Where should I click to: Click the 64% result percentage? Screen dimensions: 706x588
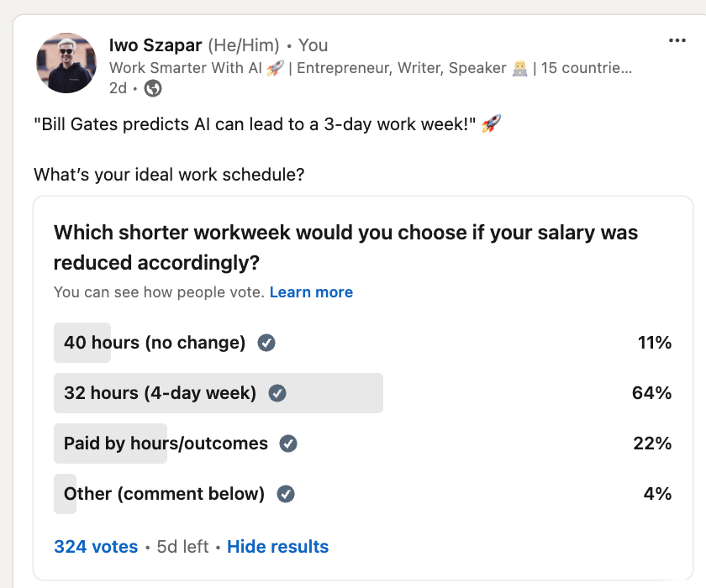[x=651, y=393]
